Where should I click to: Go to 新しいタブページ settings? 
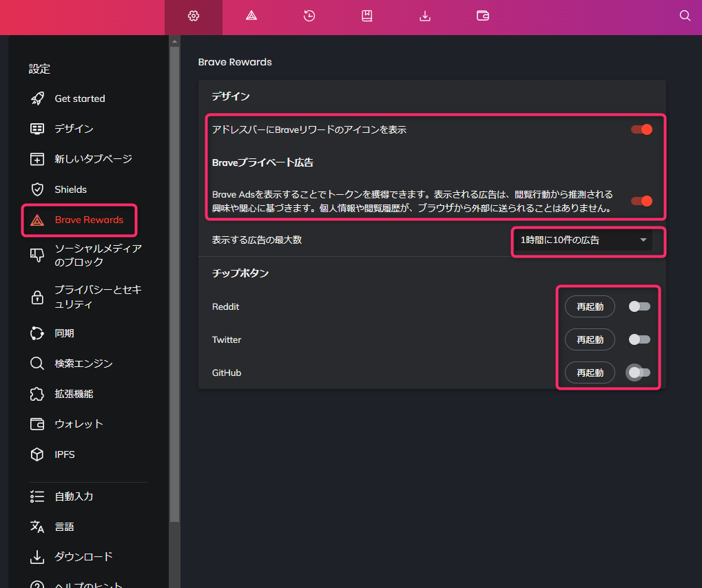coord(93,159)
